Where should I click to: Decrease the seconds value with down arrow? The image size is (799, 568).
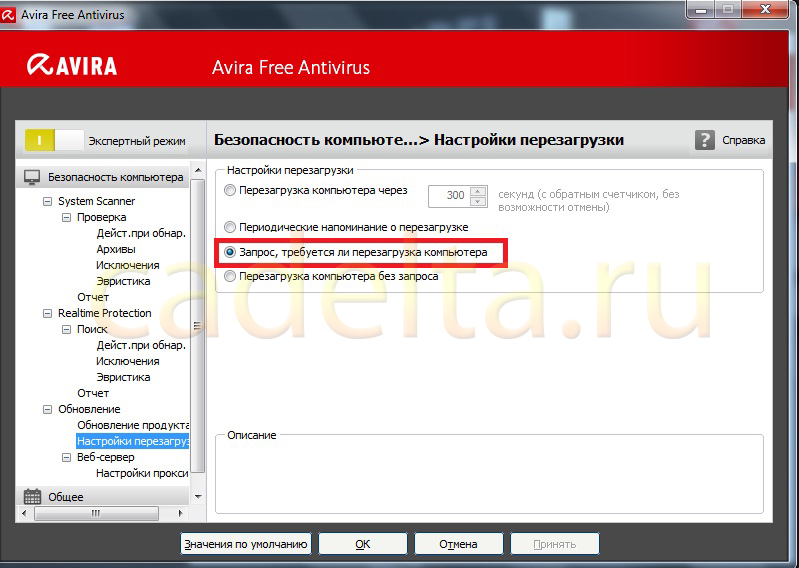click(x=478, y=201)
